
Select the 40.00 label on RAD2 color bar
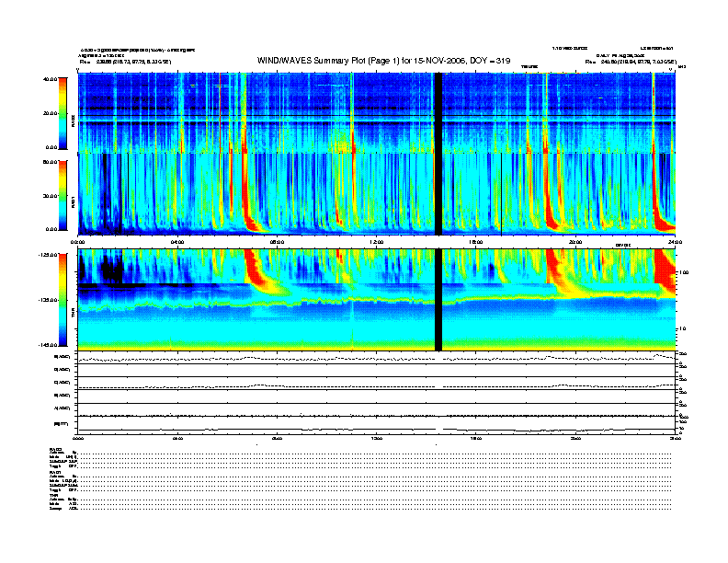tap(50, 79)
